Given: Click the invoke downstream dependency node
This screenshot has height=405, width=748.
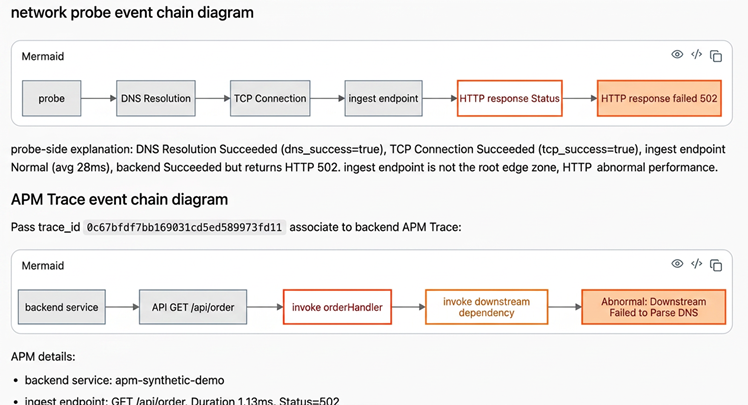Looking at the screenshot, I should [487, 307].
